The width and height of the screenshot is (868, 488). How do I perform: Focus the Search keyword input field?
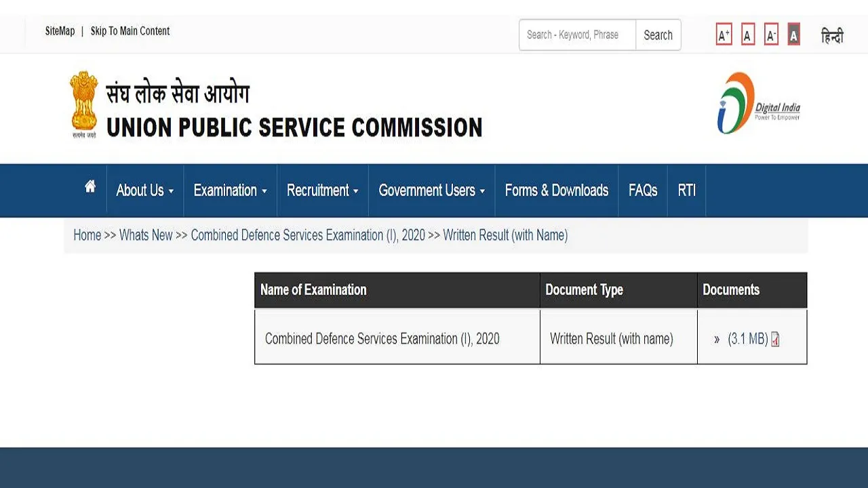pos(578,35)
